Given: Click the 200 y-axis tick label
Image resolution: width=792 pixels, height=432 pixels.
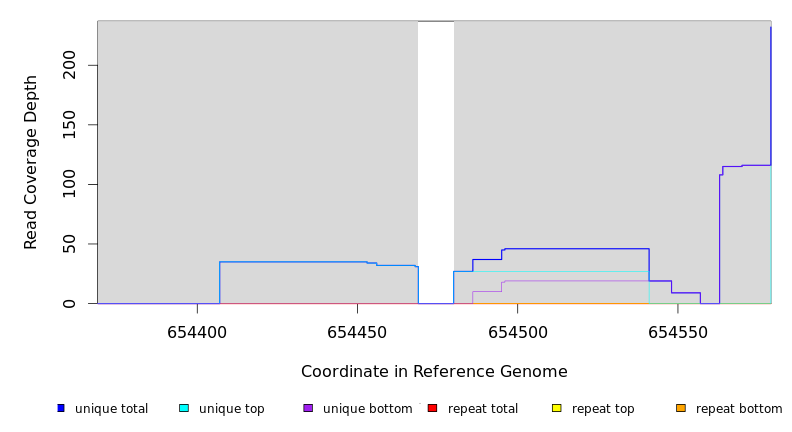Looking at the screenshot, I should coord(68,66).
